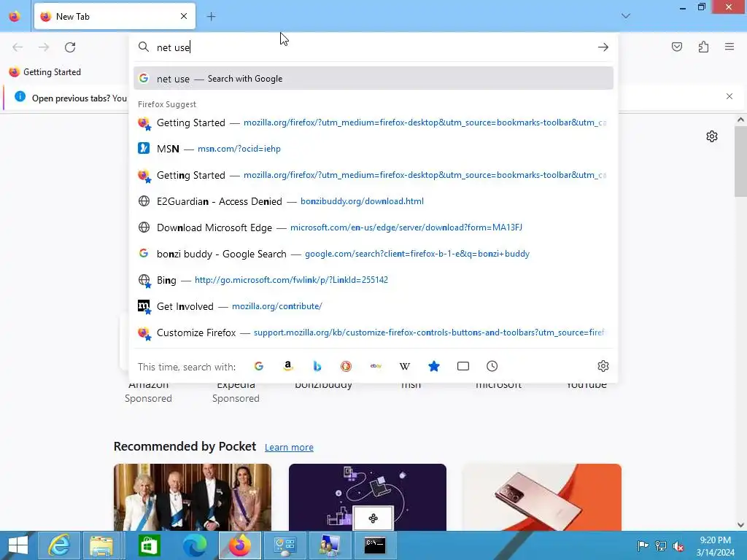
Task: Search bookmarks with star icon
Action: (433, 366)
